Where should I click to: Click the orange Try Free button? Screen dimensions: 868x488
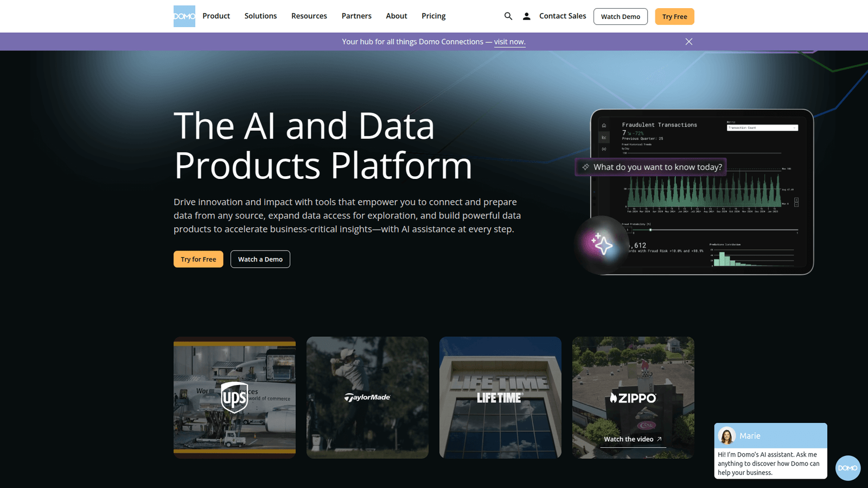[x=674, y=16]
